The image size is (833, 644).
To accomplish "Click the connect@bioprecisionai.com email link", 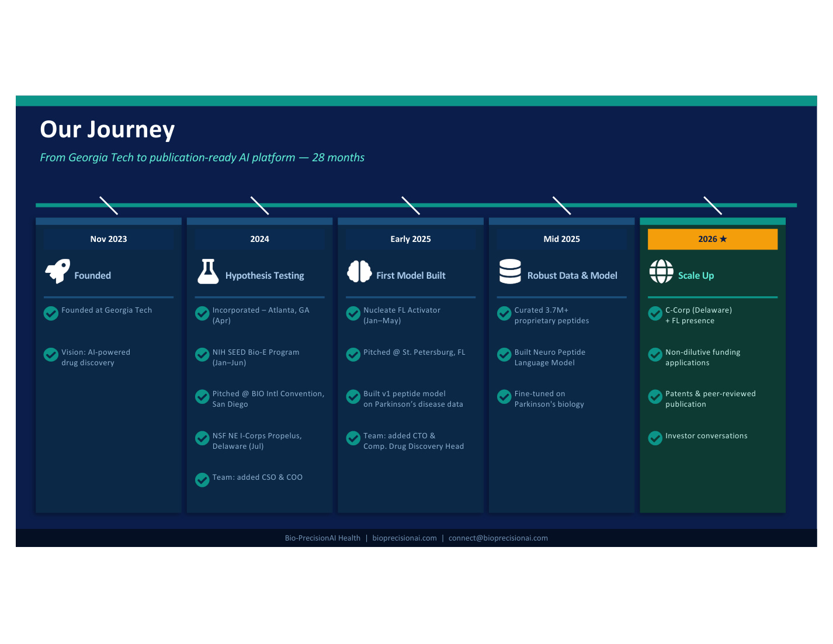I will pyautogui.click(x=498, y=538).
